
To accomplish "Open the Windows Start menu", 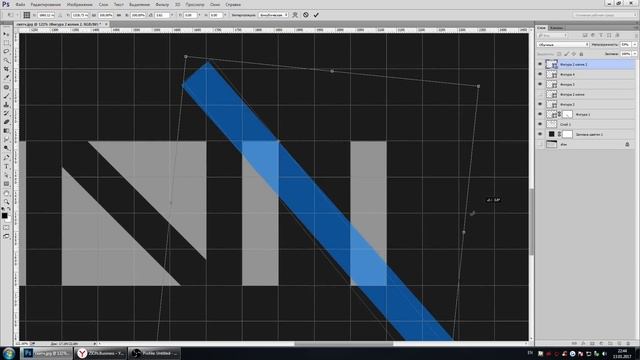I will [9, 353].
